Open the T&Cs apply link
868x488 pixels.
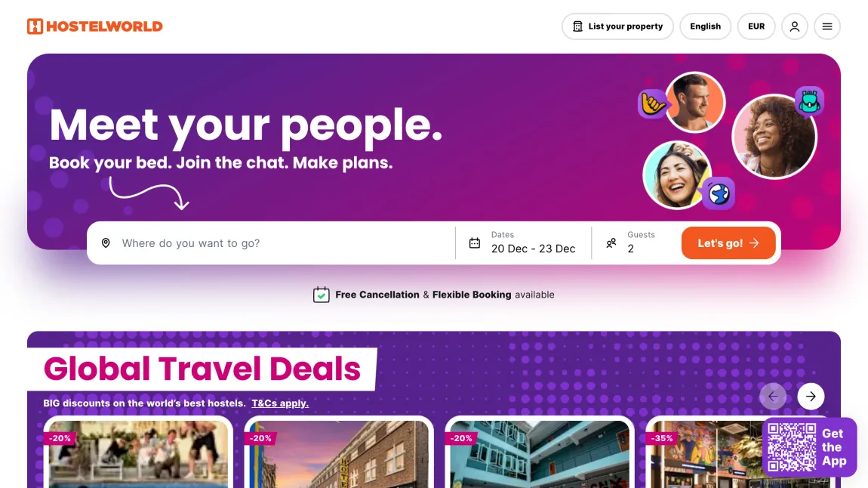tap(280, 403)
